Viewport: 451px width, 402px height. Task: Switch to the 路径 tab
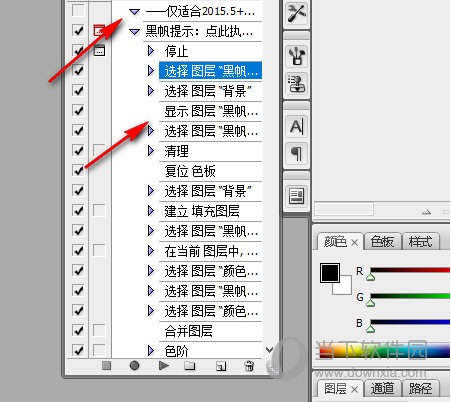pyautogui.click(x=421, y=389)
